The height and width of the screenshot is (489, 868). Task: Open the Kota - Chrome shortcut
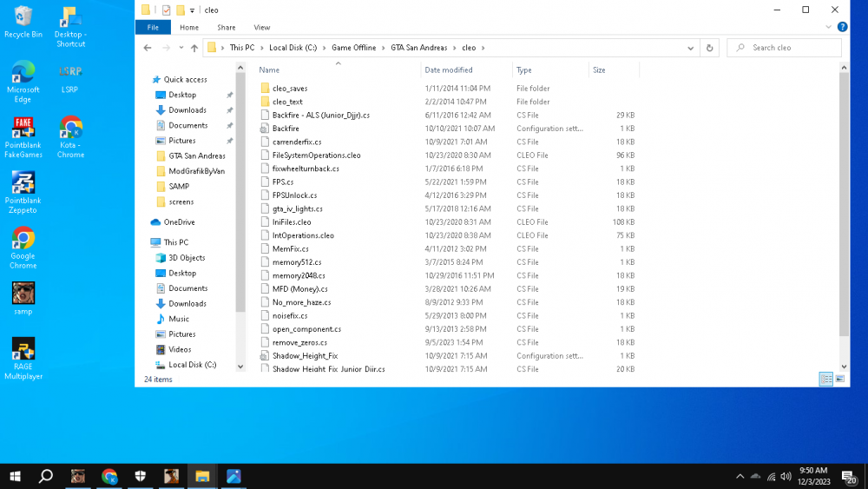70,137
